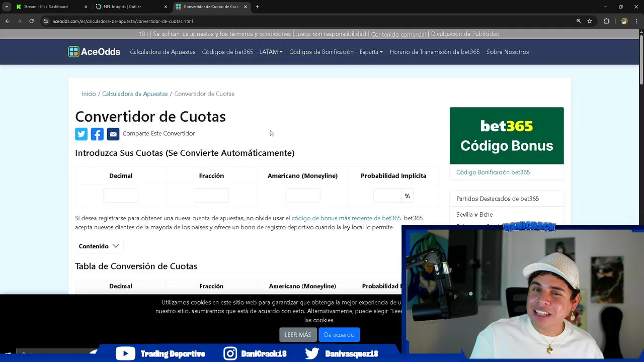Image resolution: width=644 pixels, height=362 pixels.
Task: Open browser extensions puzzle icon
Action: coord(606,21)
